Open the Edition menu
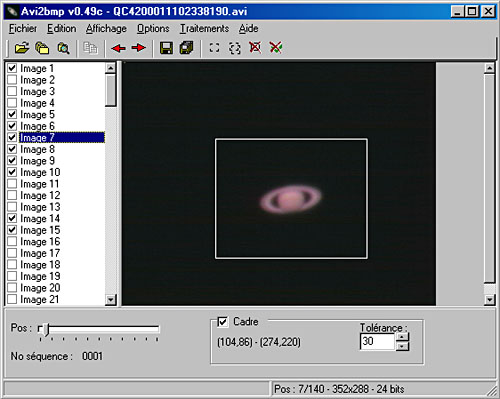The height and width of the screenshot is (399, 500). pyautogui.click(x=61, y=29)
